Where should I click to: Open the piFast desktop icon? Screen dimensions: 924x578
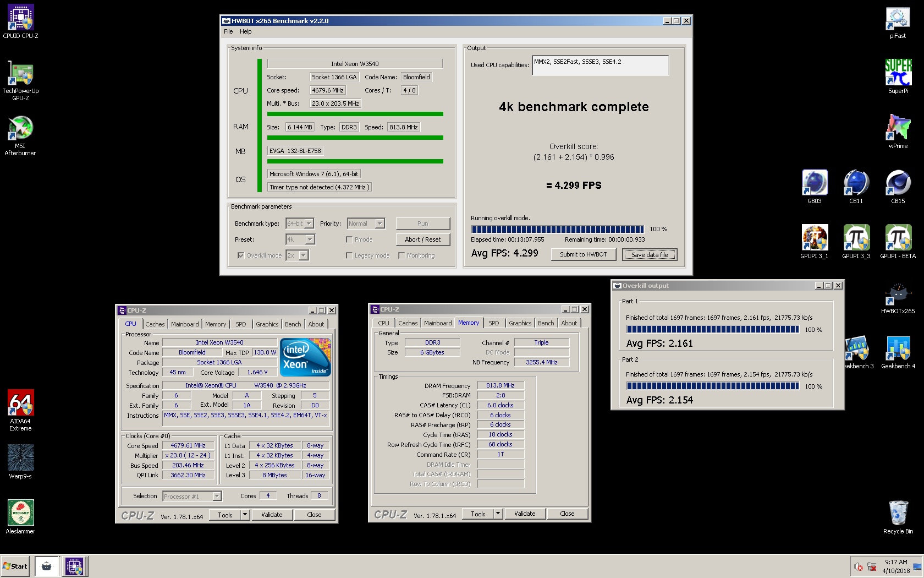(898, 22)
